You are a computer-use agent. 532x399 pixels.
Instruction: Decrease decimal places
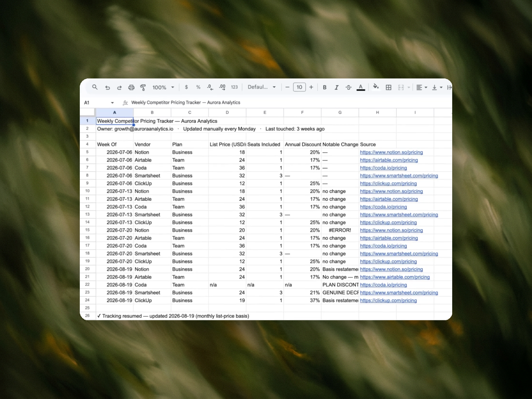pyautogui.click(x=210, y=87)
